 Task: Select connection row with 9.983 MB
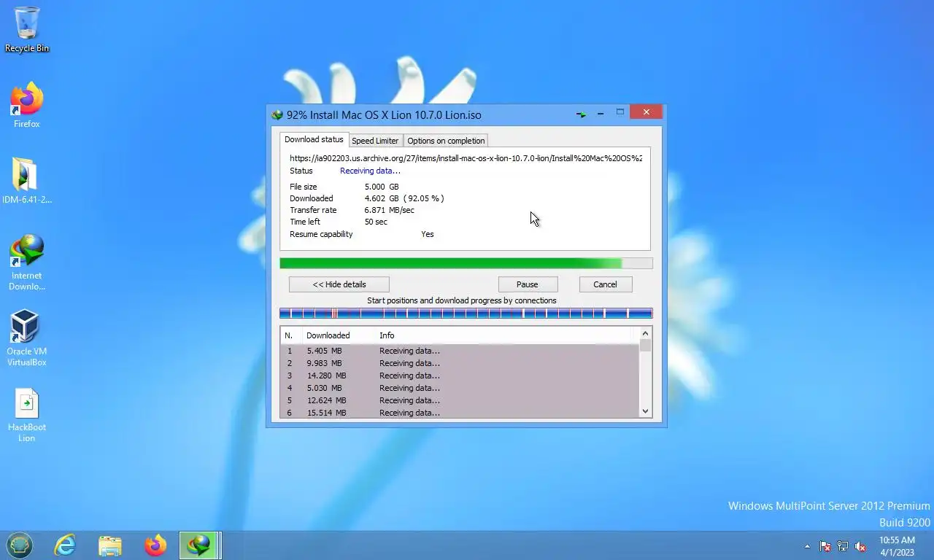(x=460, y=363)
